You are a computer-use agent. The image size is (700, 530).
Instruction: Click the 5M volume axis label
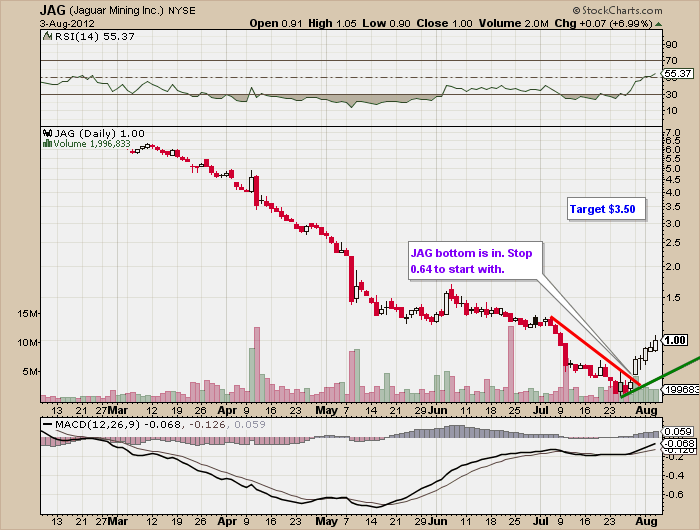31,371
